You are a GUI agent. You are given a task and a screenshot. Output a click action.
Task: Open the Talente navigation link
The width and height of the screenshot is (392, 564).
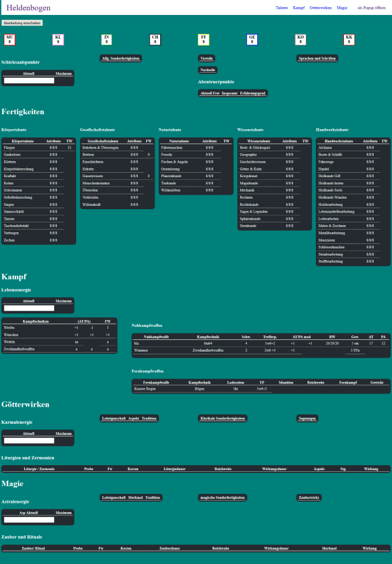pyautogui.click(x=282, y=8)
